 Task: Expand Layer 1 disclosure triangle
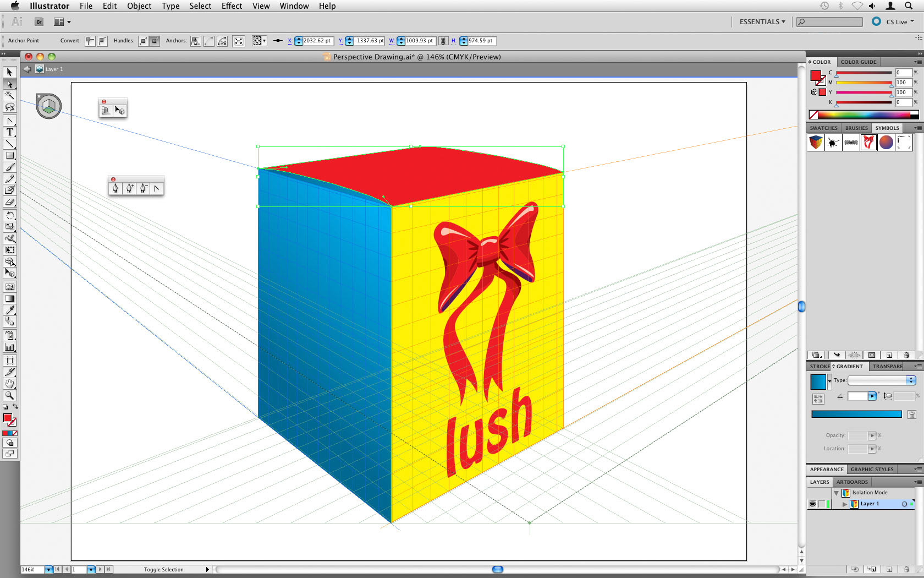[x=844, y=504]
